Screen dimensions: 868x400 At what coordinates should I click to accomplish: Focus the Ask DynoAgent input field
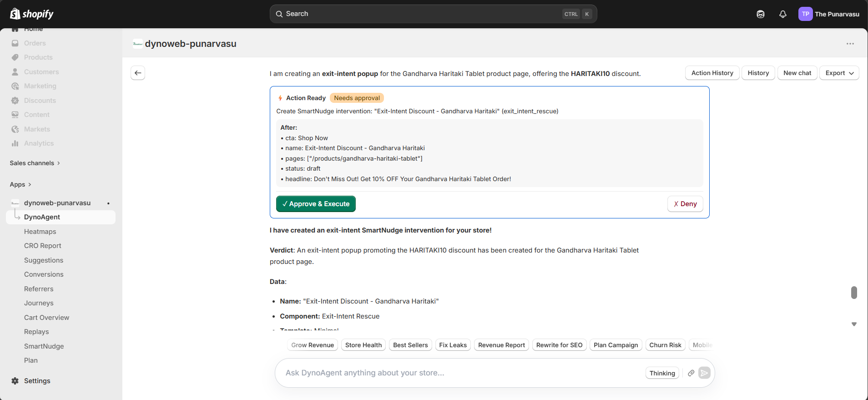point(459,373)
